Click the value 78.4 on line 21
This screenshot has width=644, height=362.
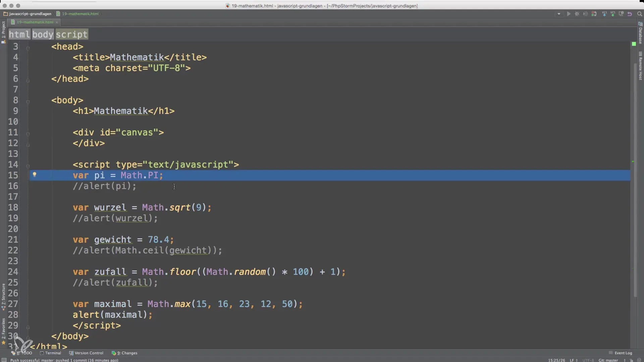click(x=158, y=240)
